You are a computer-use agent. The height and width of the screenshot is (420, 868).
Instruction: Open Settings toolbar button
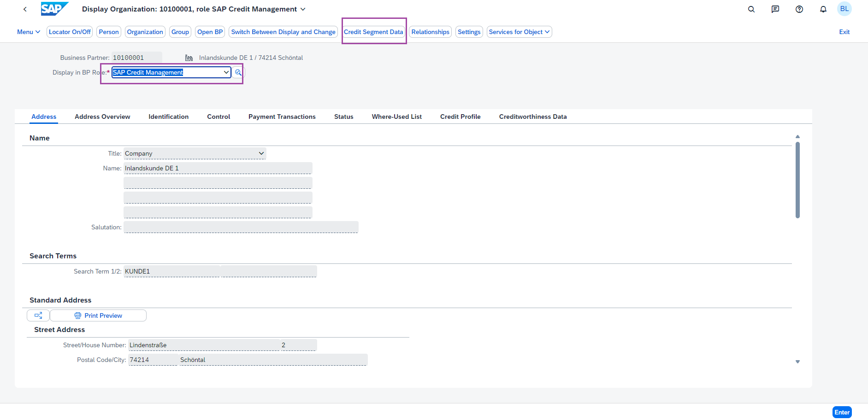click(469, 32)
